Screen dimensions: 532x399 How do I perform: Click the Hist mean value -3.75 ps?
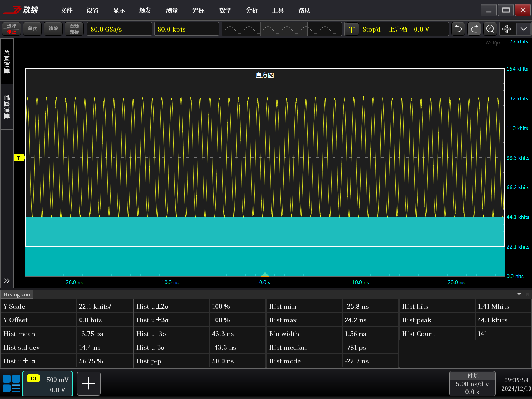point(91,334)
